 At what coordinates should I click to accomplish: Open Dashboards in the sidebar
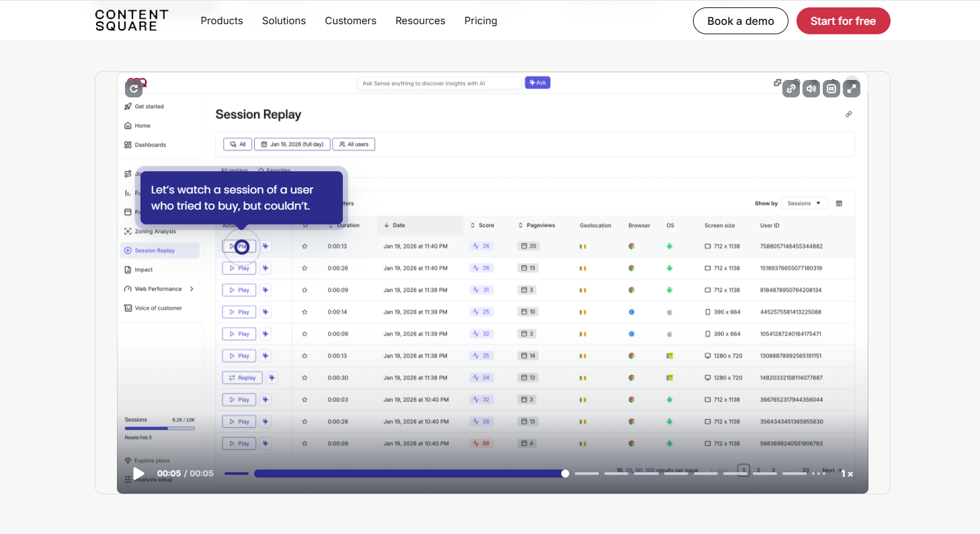point(145,144)
